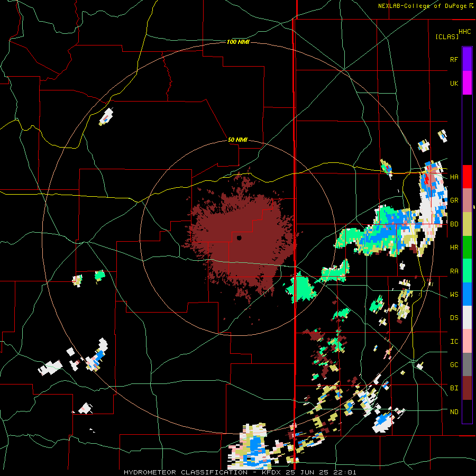Viewport: 476px width, 476px height.
Task: Click the black ND legend color swatch
Action: pos(467,411)
